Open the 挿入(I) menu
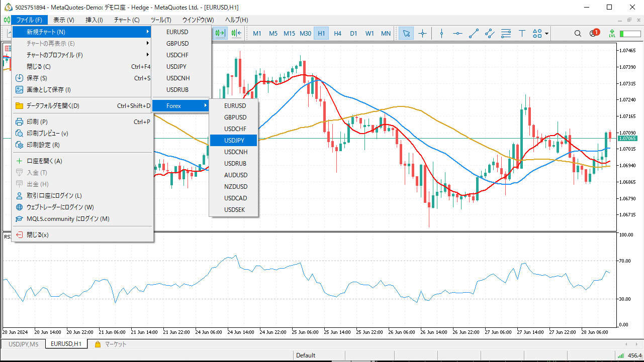 94,20
